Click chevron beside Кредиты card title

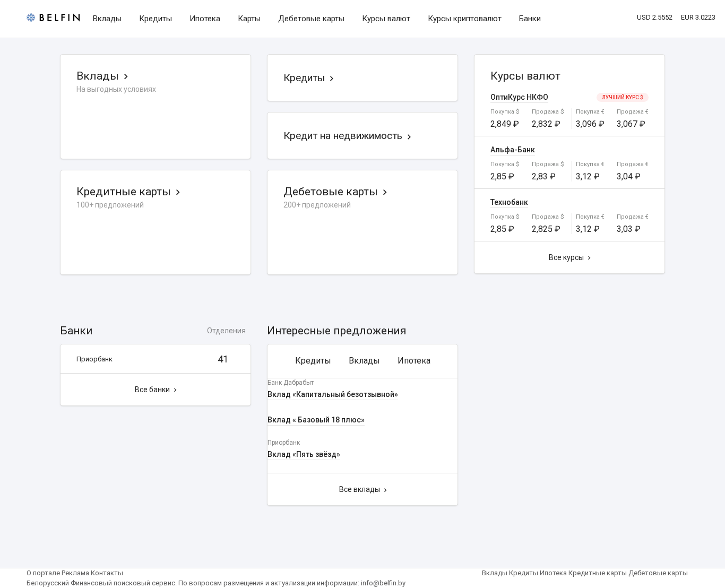pyautogui.click(x=332, y=79)
